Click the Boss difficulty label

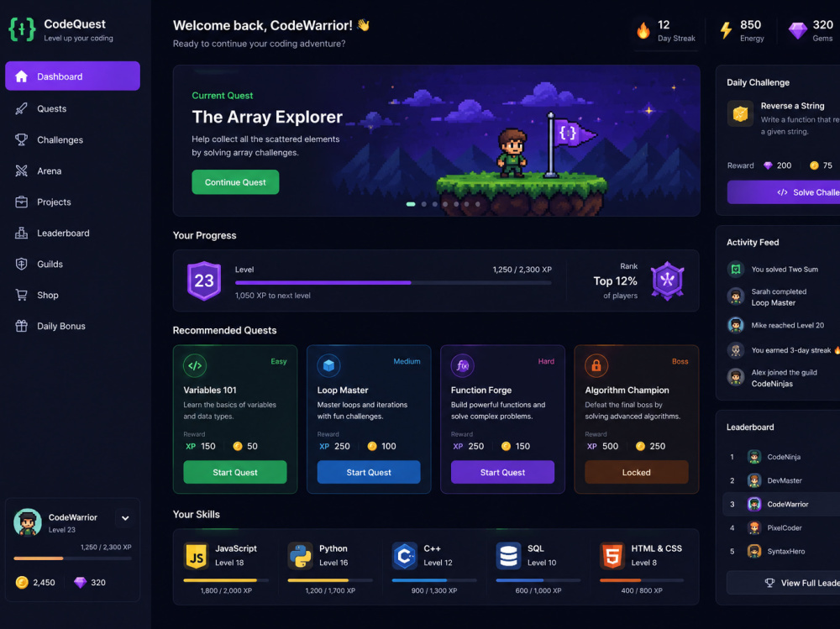click(x=680, y=362)
